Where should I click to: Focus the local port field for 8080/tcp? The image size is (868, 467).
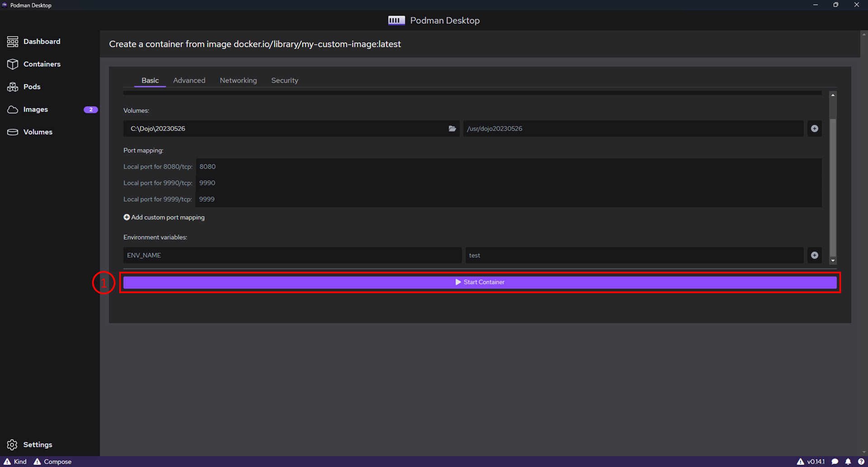[x=509, y=167]
